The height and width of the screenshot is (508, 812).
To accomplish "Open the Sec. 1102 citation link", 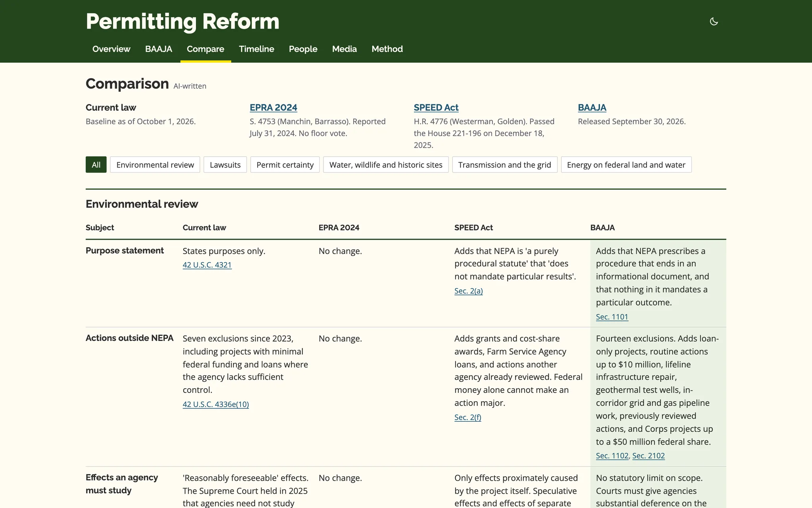I will click(612, 456).
